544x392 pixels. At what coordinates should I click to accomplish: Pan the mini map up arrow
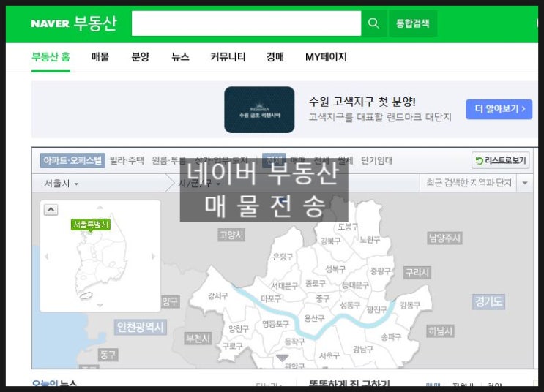(100, 207)
